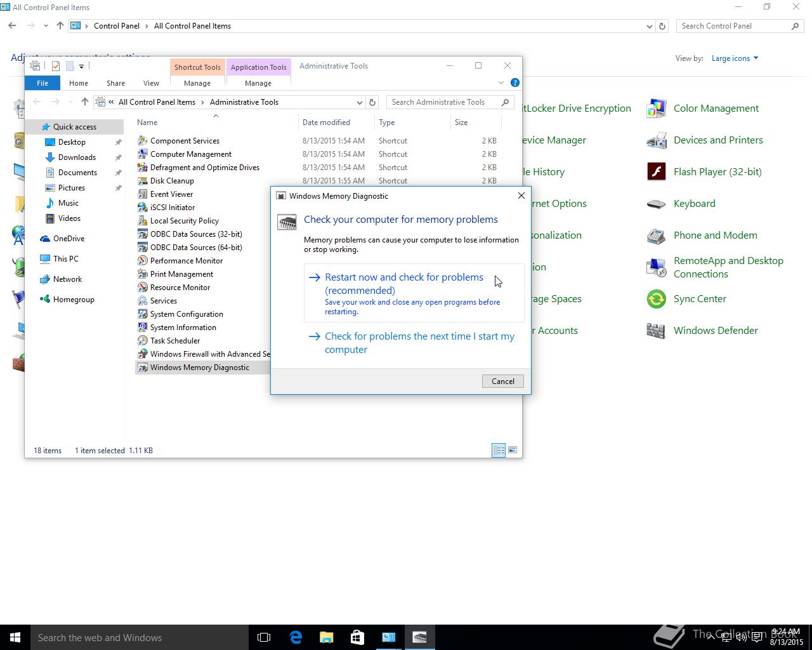Image resolution: width=812 pixels, height=650 pixels.
Task: Open Devices and Printers link
Action: pos(718,140)
